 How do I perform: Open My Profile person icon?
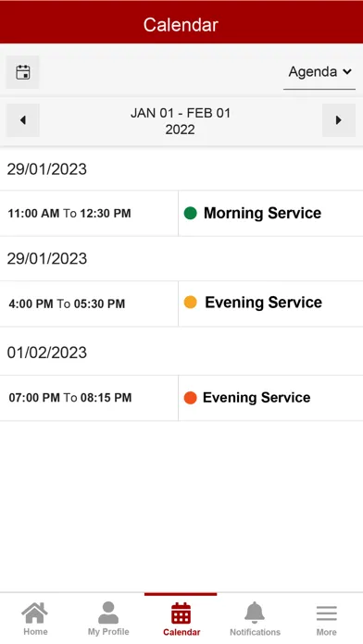(x=108, y=613)
